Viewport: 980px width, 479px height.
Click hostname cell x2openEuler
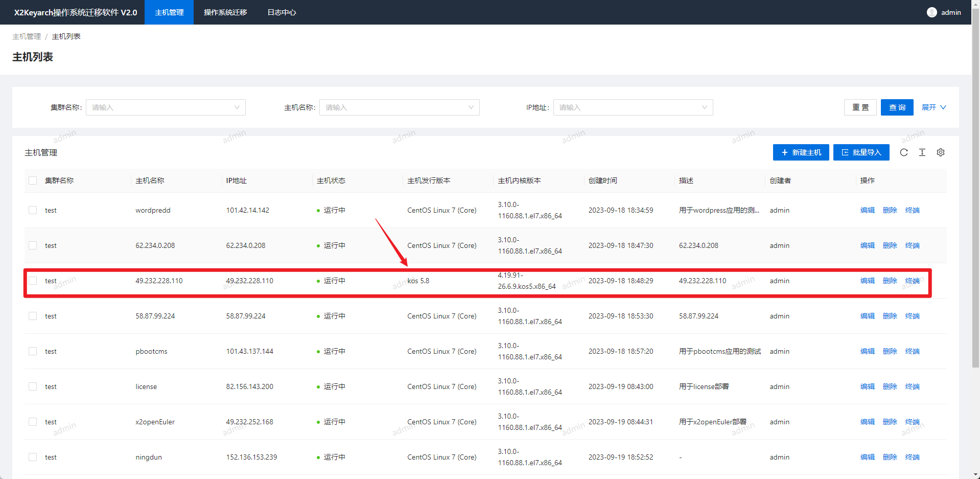pyautogui.click(x=155, y=422)
